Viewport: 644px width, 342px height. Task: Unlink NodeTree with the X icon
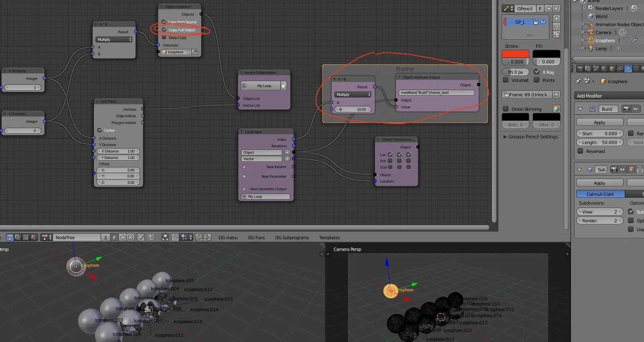tap(130, 237)
